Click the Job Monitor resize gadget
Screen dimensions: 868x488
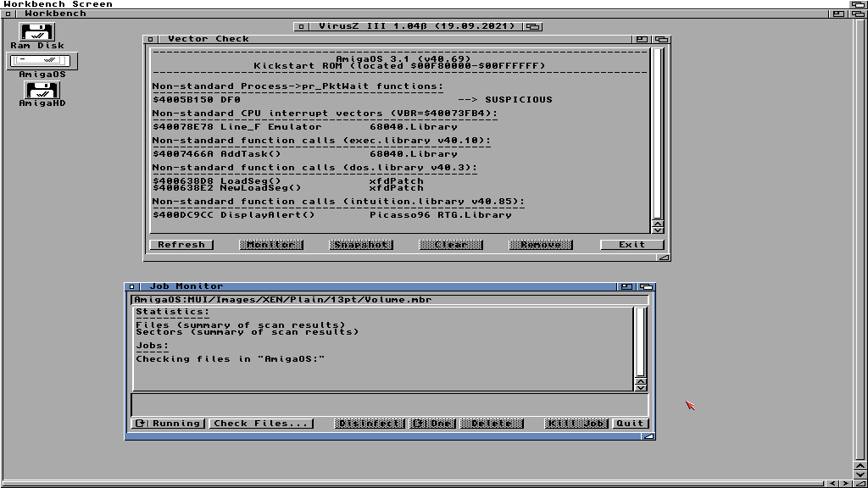(x=648, y=436)
